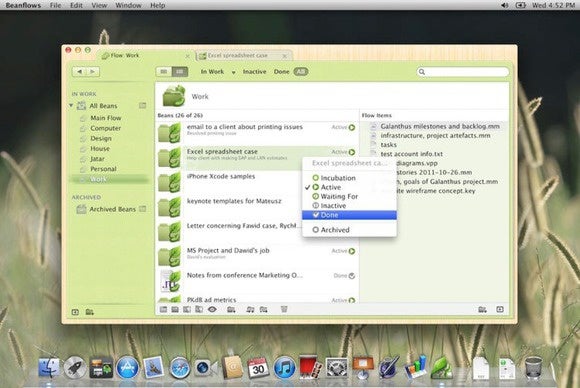The width and height of the screenshot is (580, 388).
Task: Select the Personal flow in the sidebar
Action: tap(104, 169)
